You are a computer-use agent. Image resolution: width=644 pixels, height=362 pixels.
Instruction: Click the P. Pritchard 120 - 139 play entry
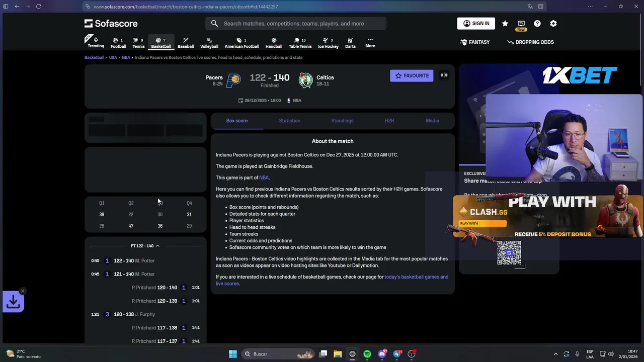145,301
